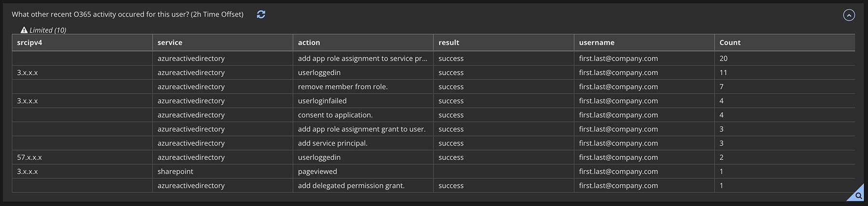Click the Limited (10) warning triangle icon
The width and height of the screenshot is (868, 206).
pyautogui.click(x=24, y=30)
